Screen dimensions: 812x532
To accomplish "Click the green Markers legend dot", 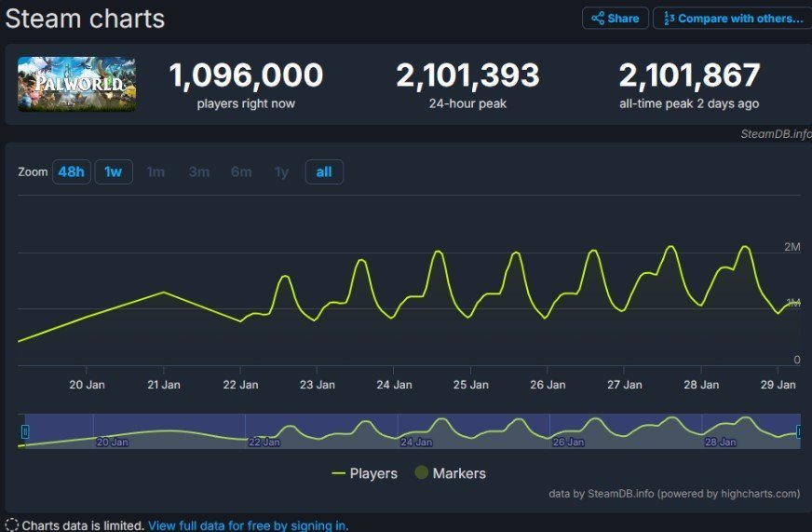I will (x=422, y=472).
